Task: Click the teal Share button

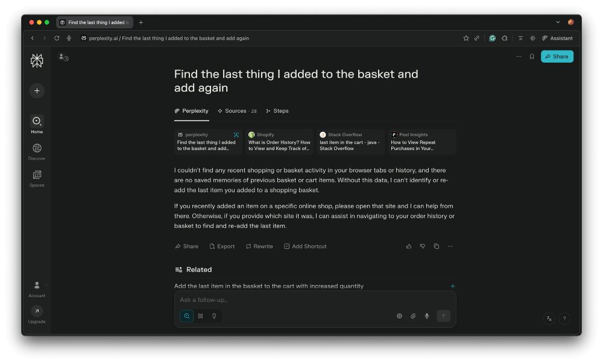Action: click(557, 57)
